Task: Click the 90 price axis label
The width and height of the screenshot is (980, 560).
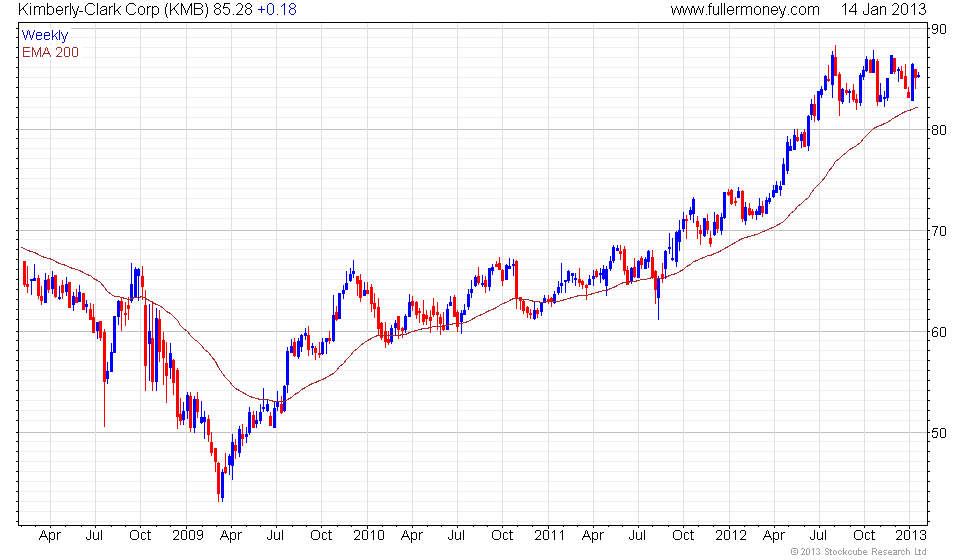Action: 939,29
